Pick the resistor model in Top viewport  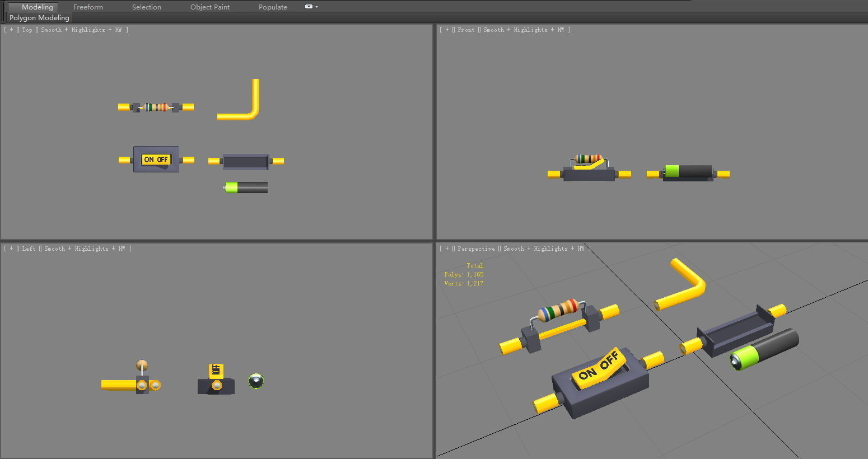point(156,107)
